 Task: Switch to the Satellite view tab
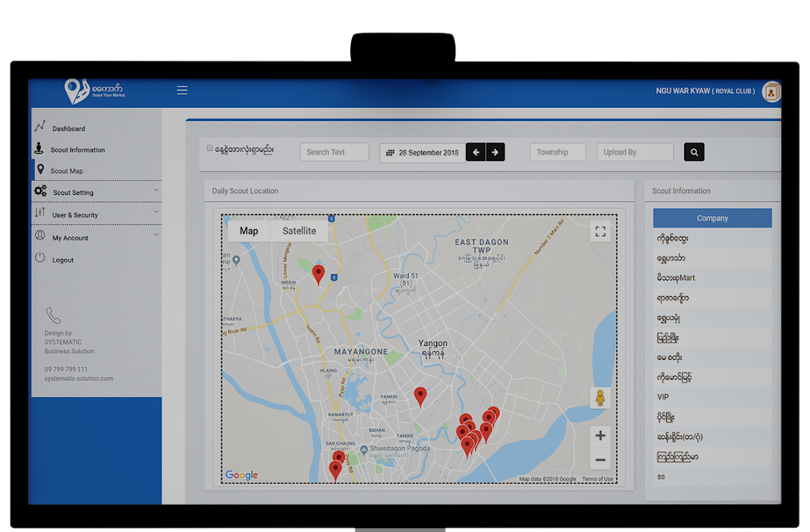pos(299,231)
